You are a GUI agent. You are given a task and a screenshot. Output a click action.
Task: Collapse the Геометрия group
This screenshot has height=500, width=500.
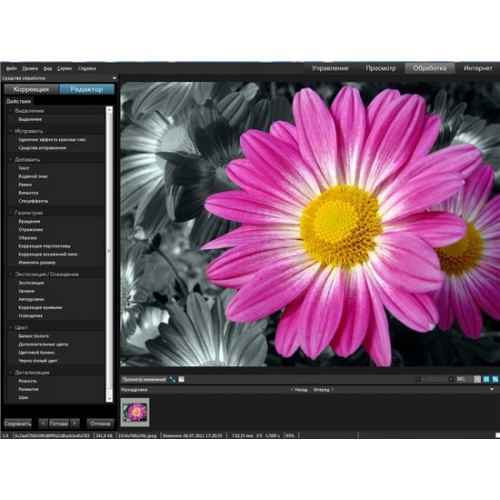pyautogui.click(x=11, y=212)
